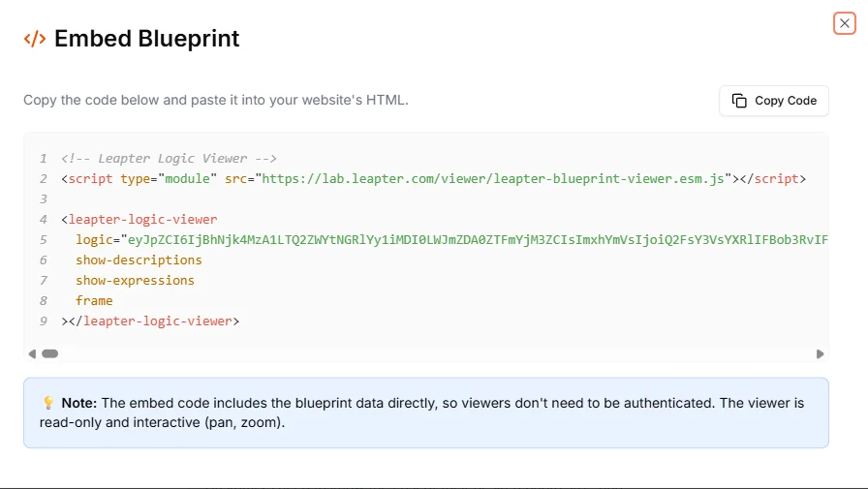The image size is (868, 489).
Task: Click the "frame" attribute on line 8
Action: coord(94,301)
